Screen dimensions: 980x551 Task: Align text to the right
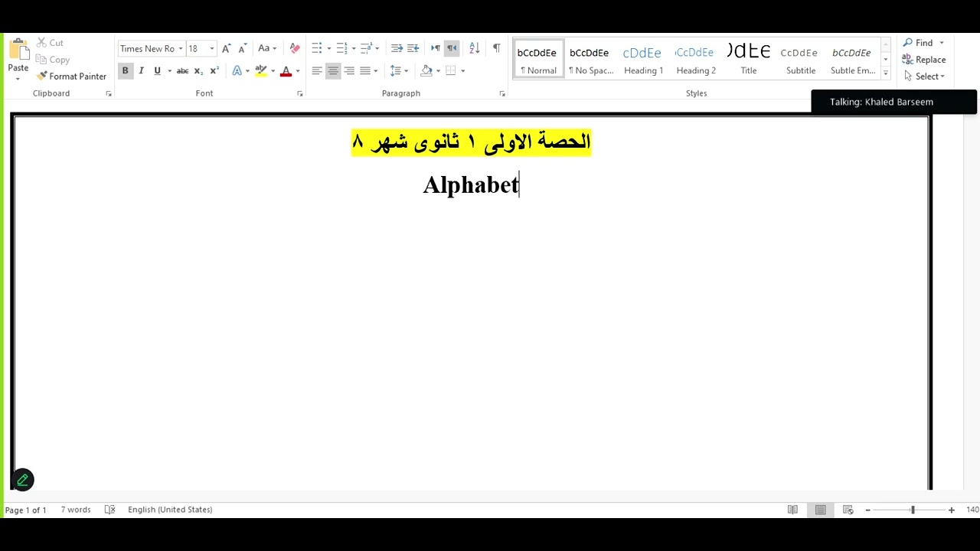[349, 70]
